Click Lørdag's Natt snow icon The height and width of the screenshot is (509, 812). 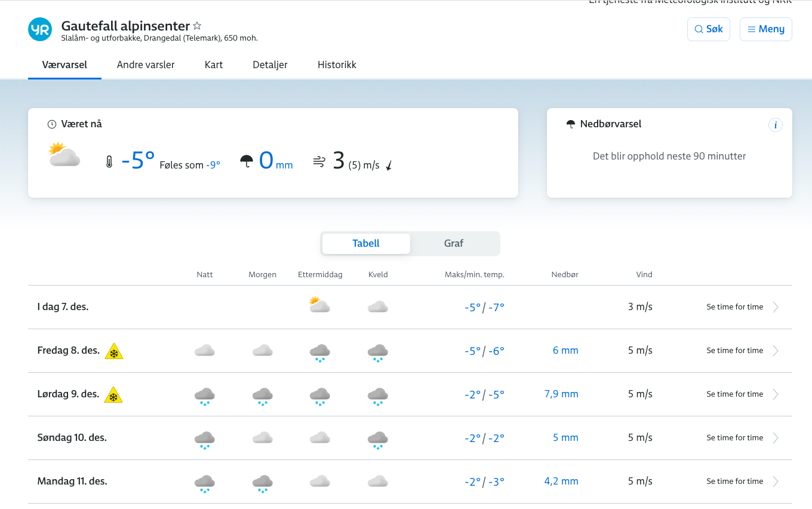coord(205,396)
